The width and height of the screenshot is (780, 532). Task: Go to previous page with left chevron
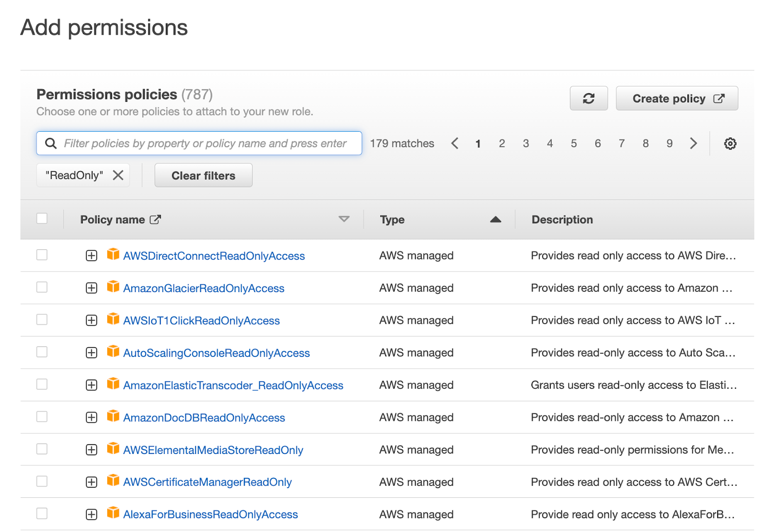[455, 143]
